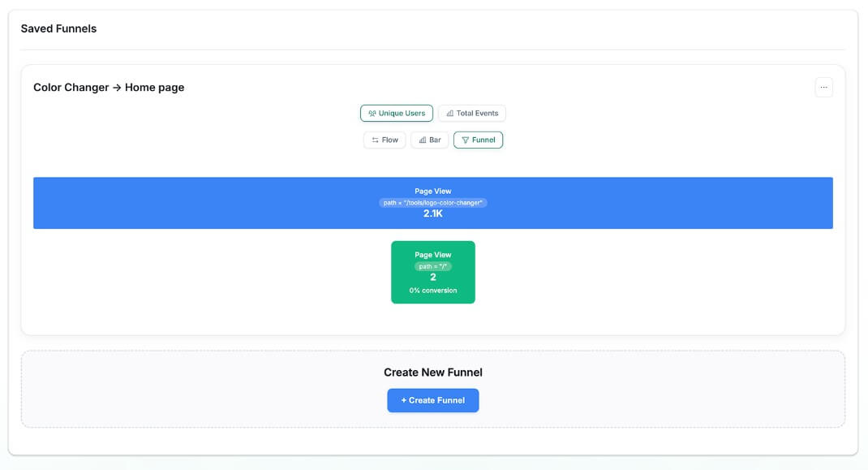Click the + Create Funnel button
The height and width of the screenshot is (470, 868).
coord(433,400)
